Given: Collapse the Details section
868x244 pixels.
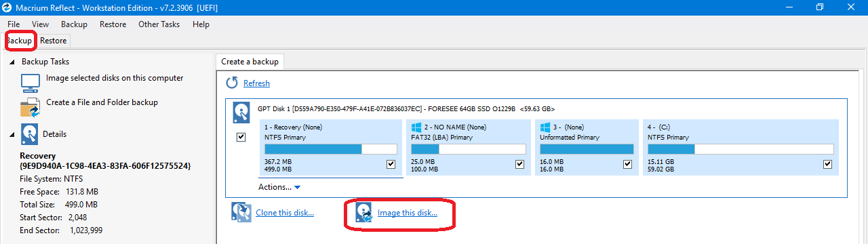Looking at the screenshot, I should 11,134.
